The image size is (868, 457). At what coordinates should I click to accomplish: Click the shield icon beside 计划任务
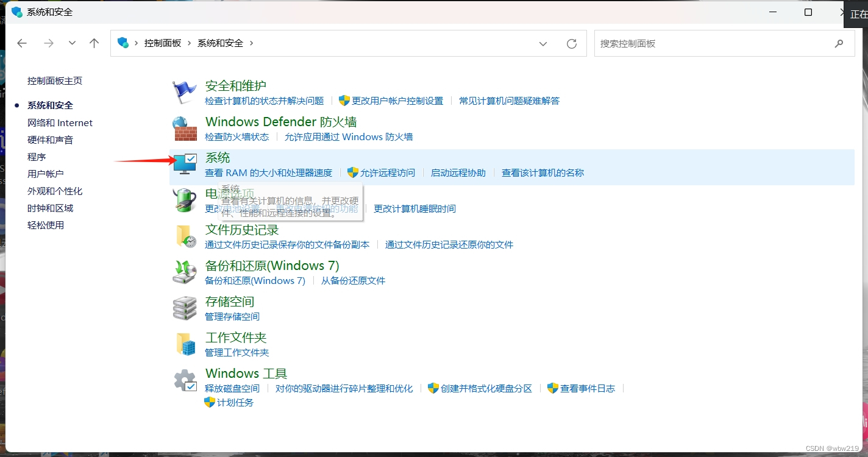click(x=210, y=402)
